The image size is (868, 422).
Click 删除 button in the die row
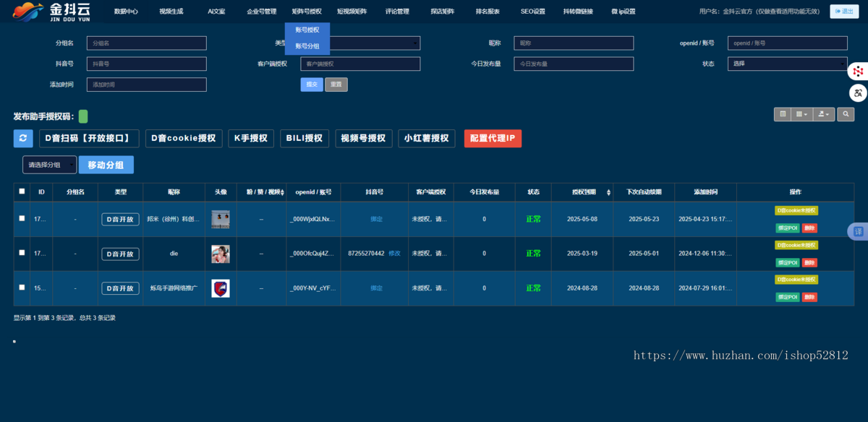(809, 263)
